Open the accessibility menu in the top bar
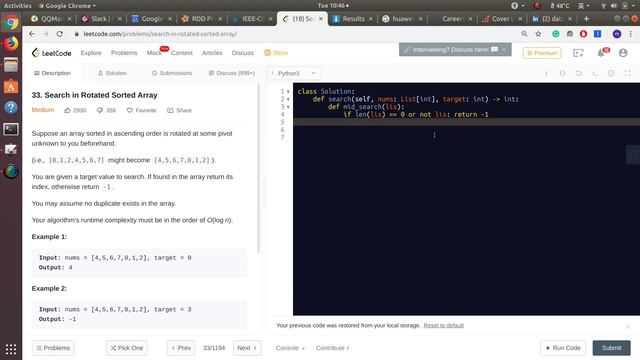The image size is (640, 360). (518, 6)
